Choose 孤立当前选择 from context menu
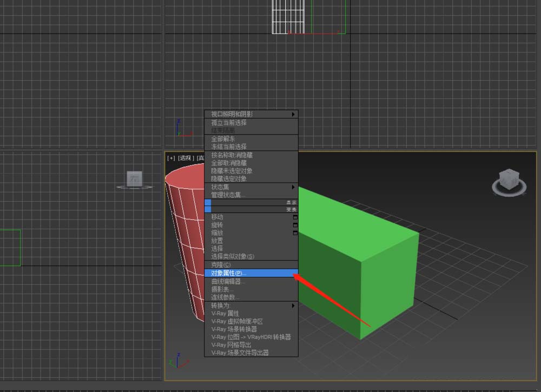Viewport: 541px width, 392px height. [x=251, y=123]
